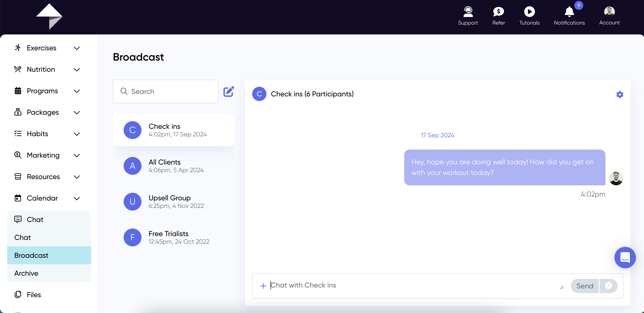The height and width of the screenshot is (313, 644).
Task: Click the Files copy icon
Action: coord(18,294)
